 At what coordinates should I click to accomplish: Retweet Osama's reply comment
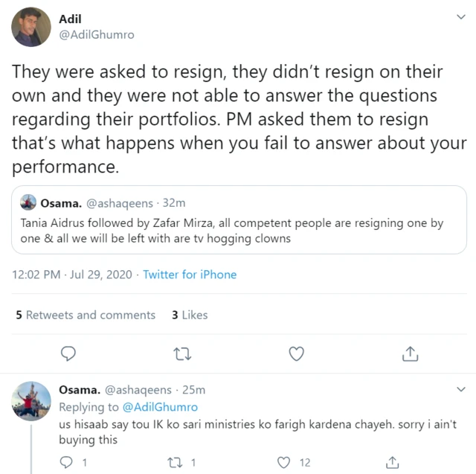click(174, 463)
